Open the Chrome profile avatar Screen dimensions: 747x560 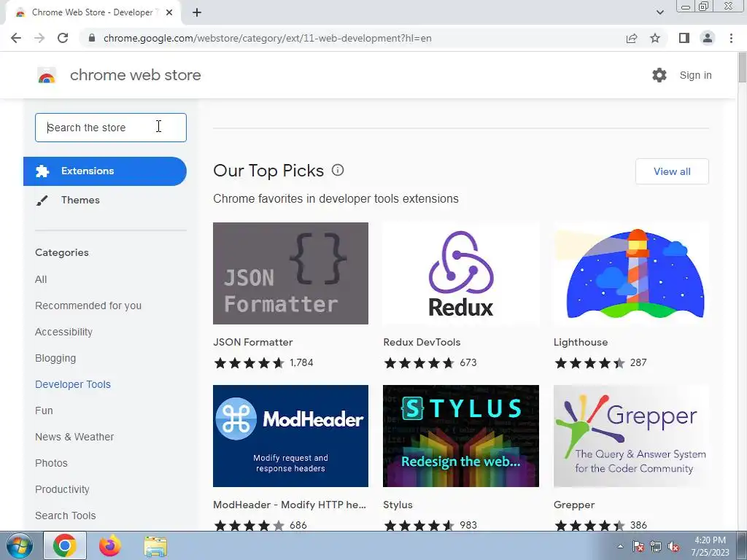(x=708, y=38)
